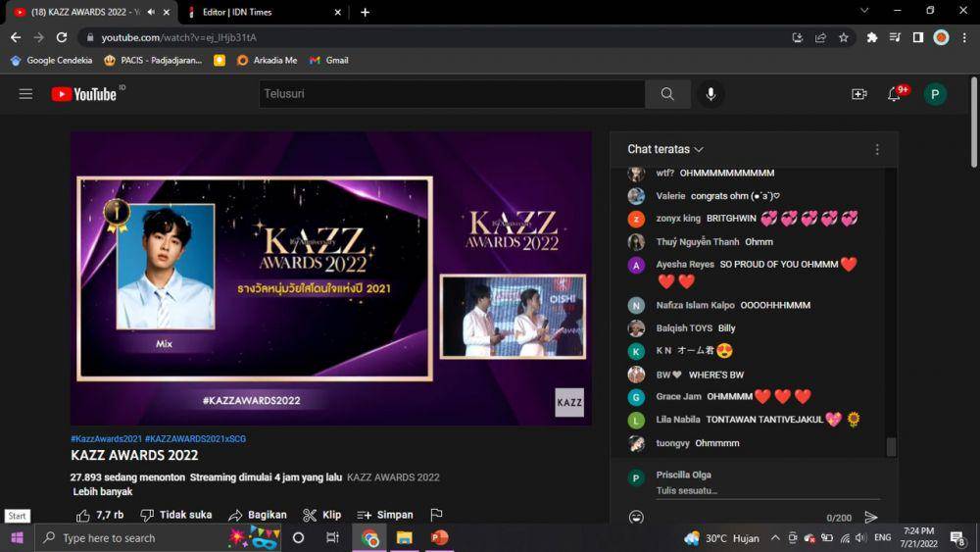Open the chat emoji picker
The width and height of the screenshot is (980, 552).
636,517
